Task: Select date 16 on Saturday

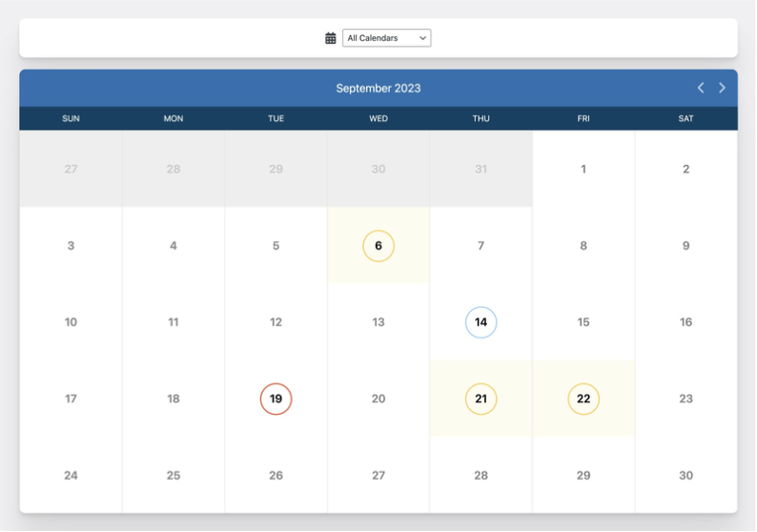Action: pos(685,322)
